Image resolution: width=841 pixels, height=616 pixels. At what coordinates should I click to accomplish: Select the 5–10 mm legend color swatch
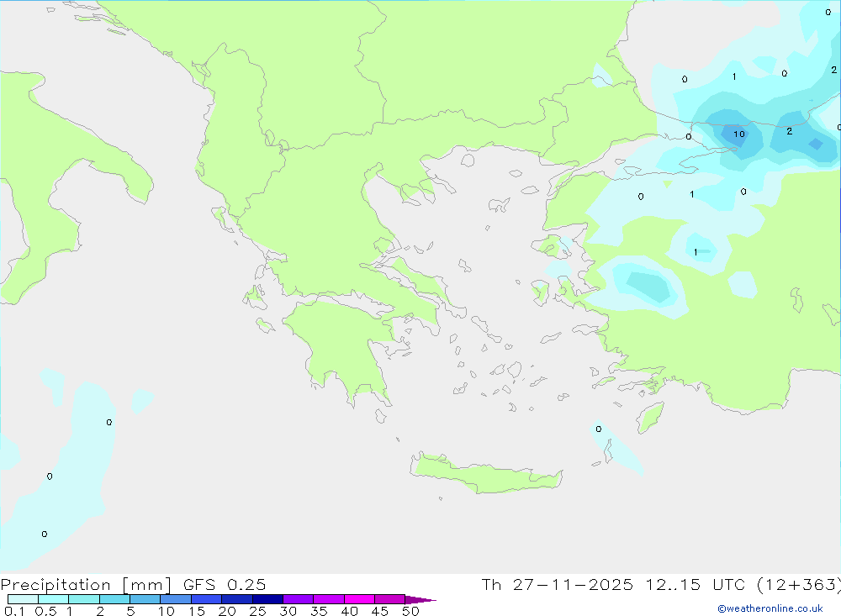tap(145, 599)
